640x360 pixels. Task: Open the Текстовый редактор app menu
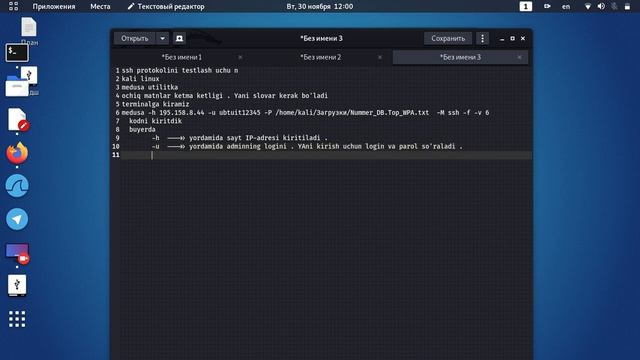(x=166, y=6)
